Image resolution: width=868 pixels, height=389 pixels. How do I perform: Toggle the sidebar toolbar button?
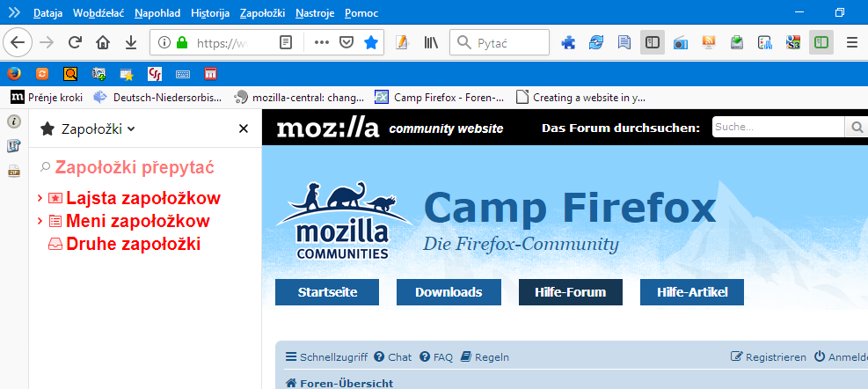tap(653, 42)
